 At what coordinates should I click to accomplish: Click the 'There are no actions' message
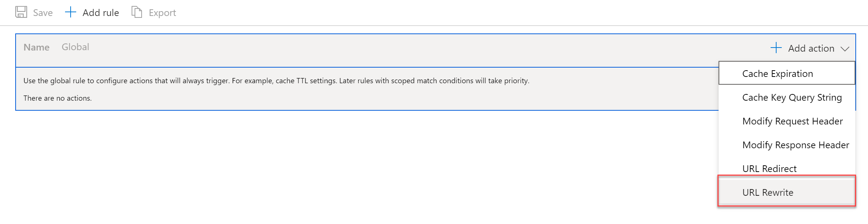[x=58, y=98]
